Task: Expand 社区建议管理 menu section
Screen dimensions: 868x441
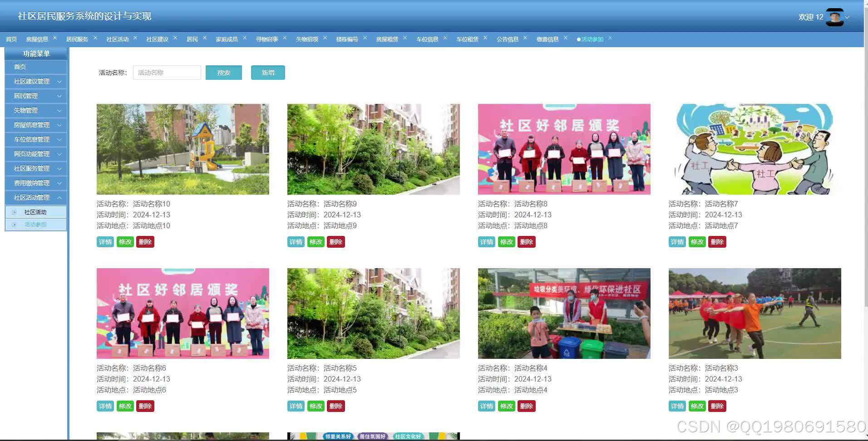Action: pyautogui.click(x=36, y=81)
